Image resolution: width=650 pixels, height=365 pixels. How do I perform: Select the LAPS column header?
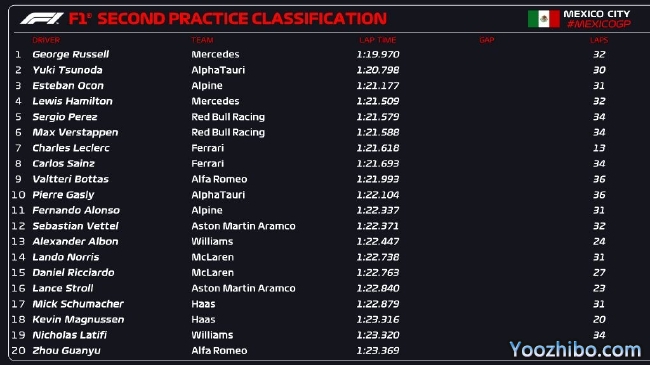599,40
